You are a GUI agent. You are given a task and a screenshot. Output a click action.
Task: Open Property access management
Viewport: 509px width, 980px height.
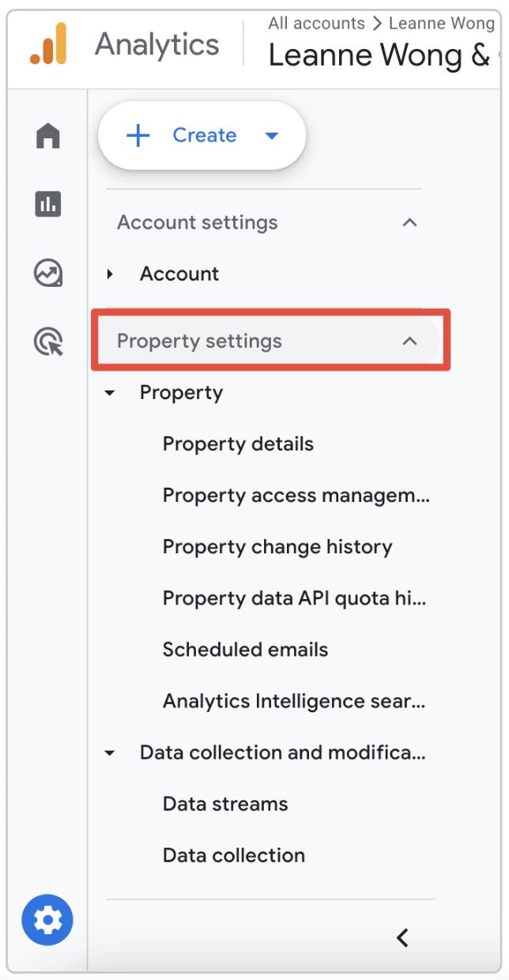pos(296,496)
